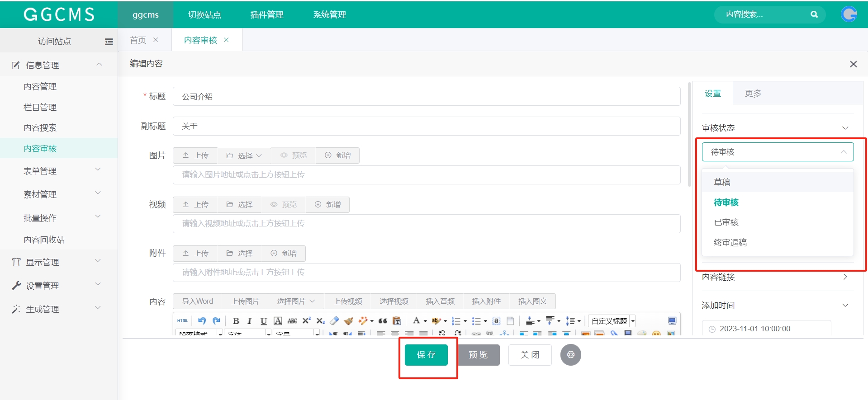868x400 pixels.
Task: Select 草稿 option in status dropdown
Action: pos(722,182)
